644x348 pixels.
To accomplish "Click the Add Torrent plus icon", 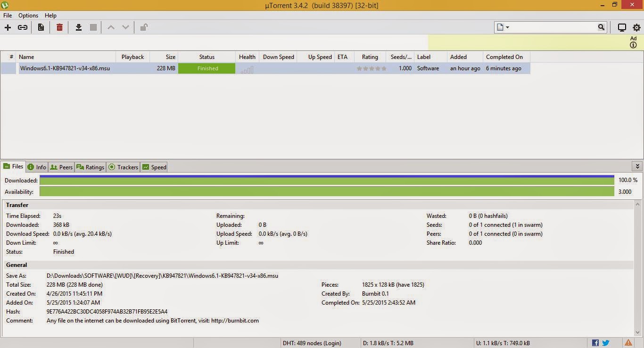I will point(8,27).
